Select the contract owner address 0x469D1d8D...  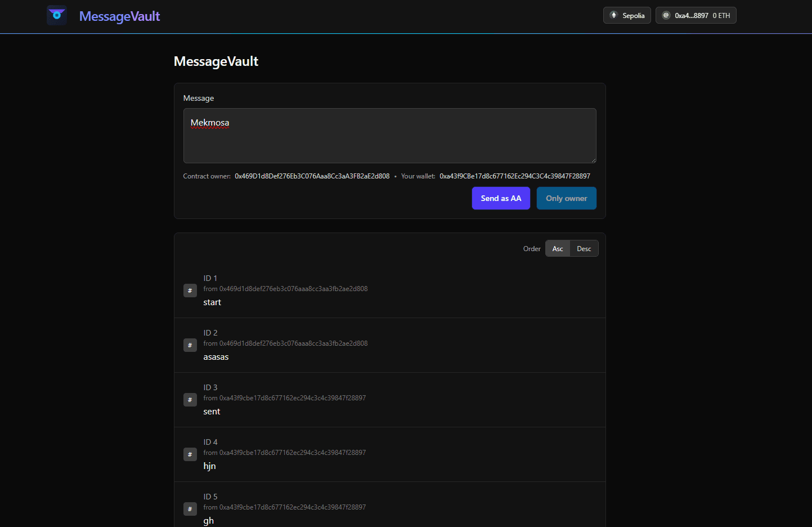pos(312,176)
